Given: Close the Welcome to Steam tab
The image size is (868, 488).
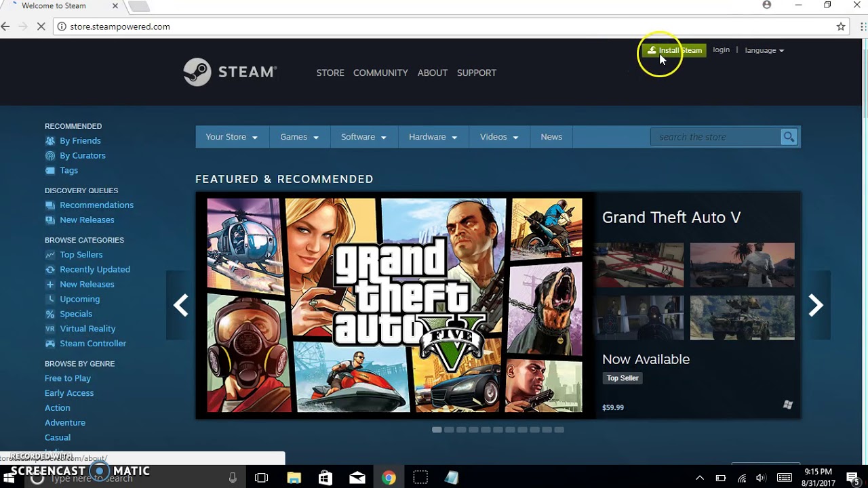Looking at the screenshot, I should 115,5.
